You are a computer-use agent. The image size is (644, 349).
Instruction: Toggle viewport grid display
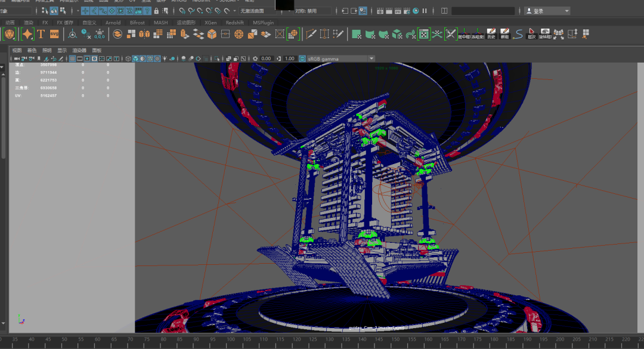72,58
